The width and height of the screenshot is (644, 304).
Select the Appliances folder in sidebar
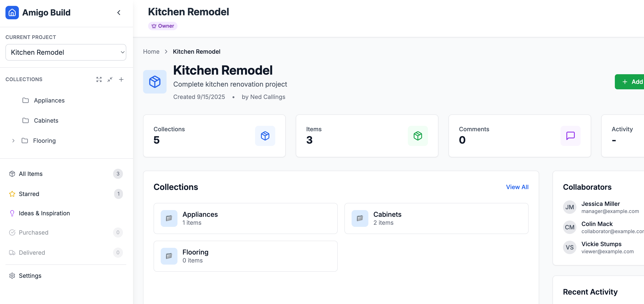coord(49,100)
